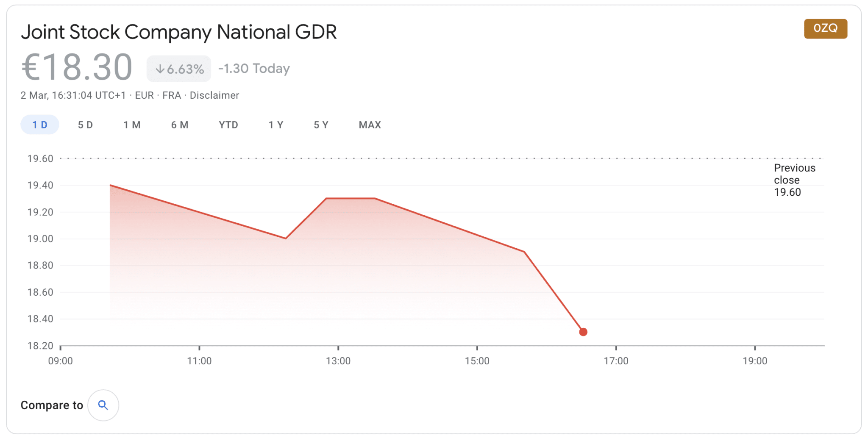
Task: Click the Joint Stock Company National GDR title
Action: 179,32
